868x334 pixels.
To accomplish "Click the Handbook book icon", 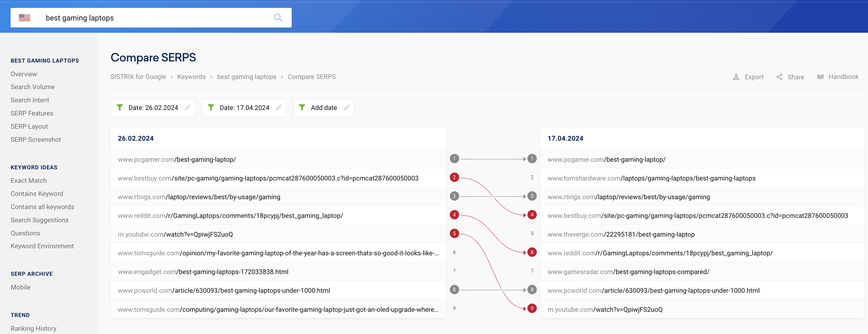I will [x=821, y=77].
